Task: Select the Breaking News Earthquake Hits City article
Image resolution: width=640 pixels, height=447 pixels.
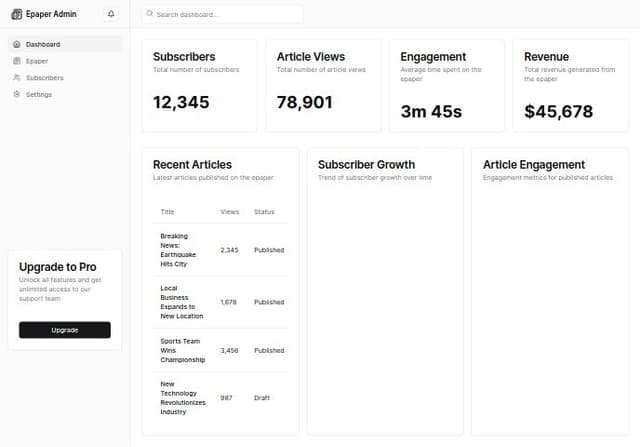Action: coord(178,250)
